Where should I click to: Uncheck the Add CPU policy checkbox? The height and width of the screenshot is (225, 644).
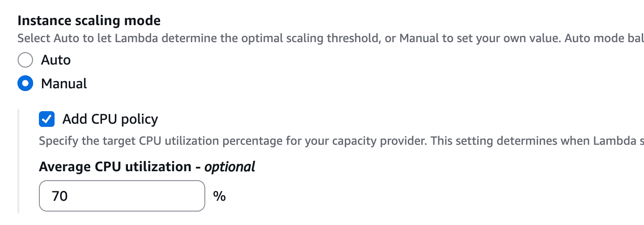pyautogui.click(x=47, y=119)
